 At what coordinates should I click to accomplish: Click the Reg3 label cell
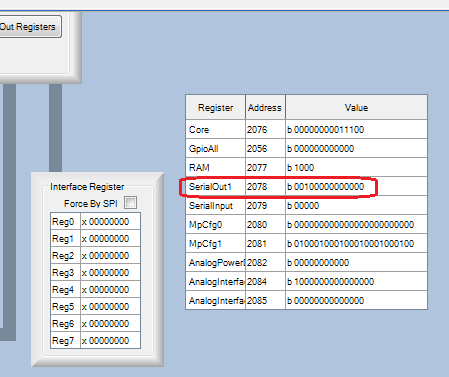(65, 273)
